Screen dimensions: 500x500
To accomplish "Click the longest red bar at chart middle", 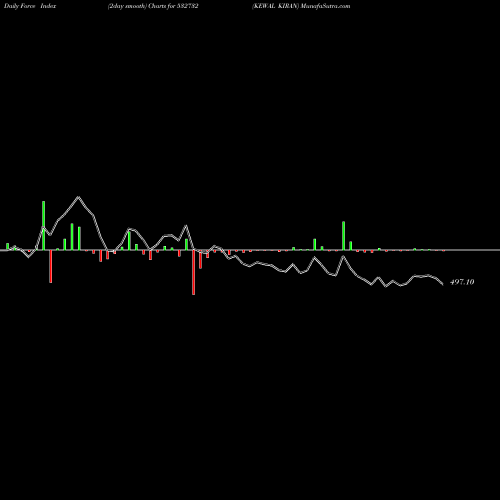I will (194, 272).
